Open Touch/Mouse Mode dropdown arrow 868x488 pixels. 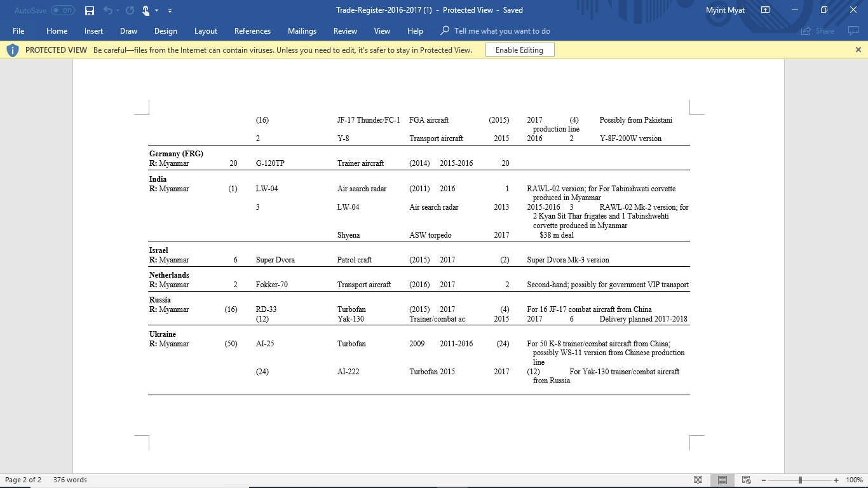pos(157,11)
